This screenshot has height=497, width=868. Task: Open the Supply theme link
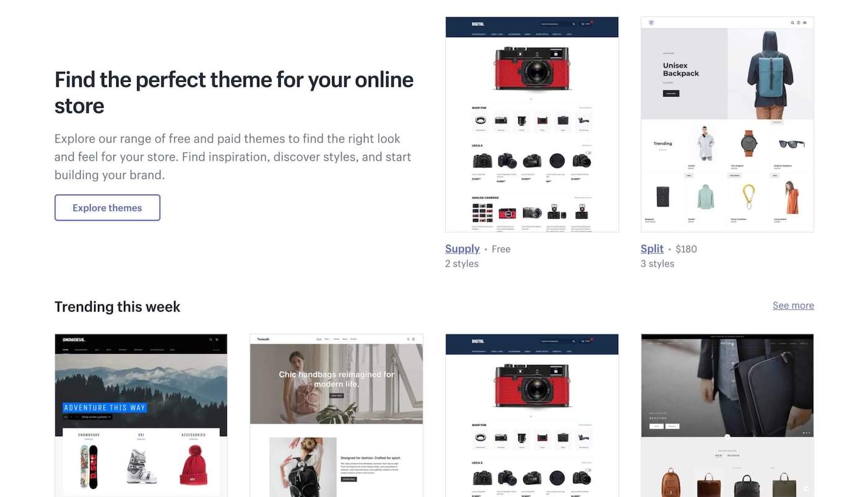click(463, 248)
